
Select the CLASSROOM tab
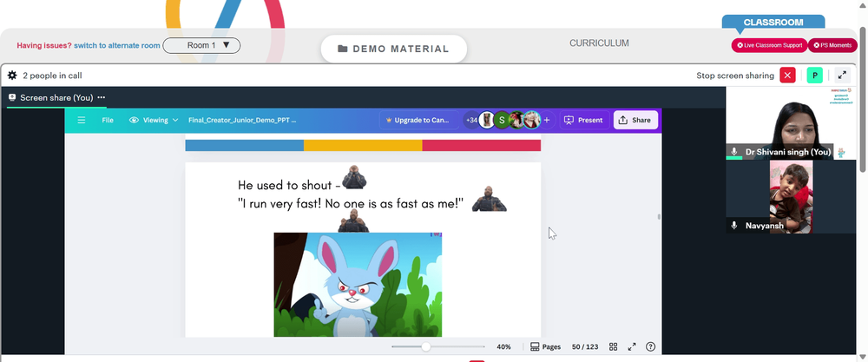tap(773, 23)
